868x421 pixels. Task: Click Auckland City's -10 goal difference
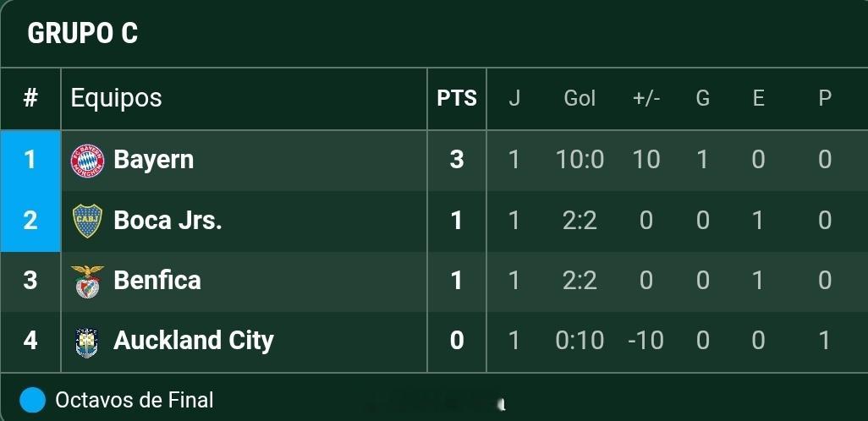[x=646, y=340]
